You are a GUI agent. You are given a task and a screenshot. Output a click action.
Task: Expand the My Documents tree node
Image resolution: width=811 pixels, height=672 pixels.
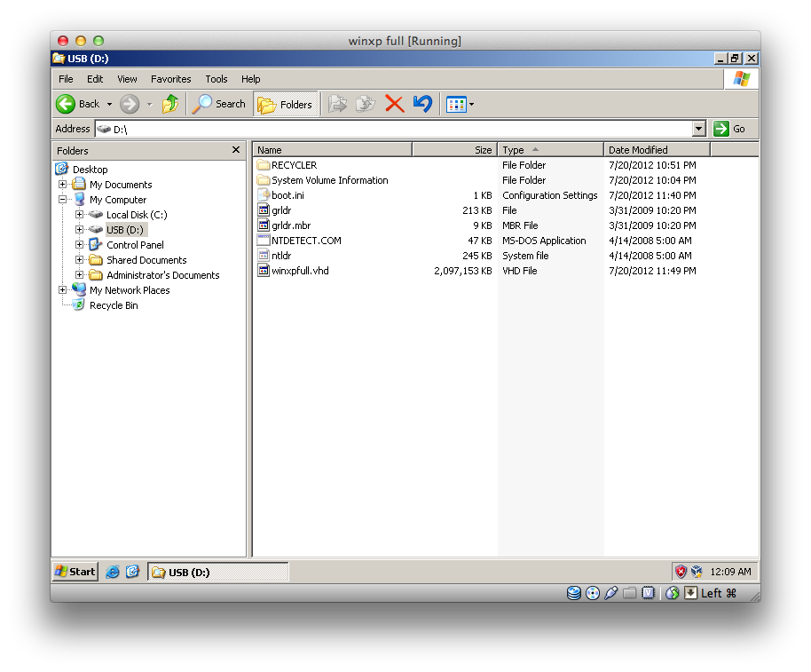click(x=63, y=184)
